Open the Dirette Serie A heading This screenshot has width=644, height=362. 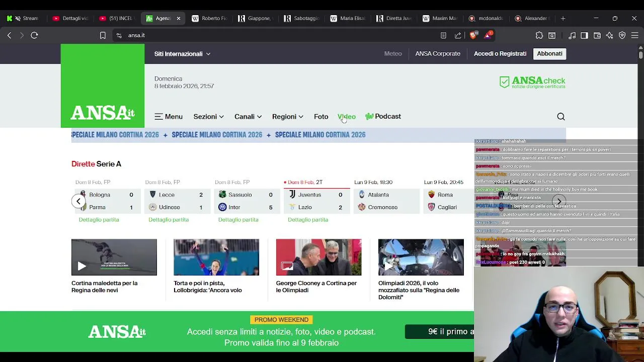96,164
